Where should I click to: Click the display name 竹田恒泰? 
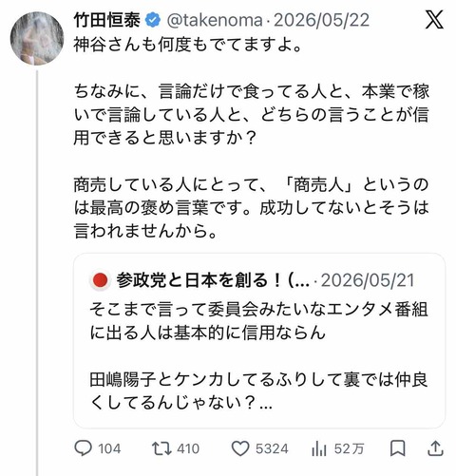[x=107, y=20]
